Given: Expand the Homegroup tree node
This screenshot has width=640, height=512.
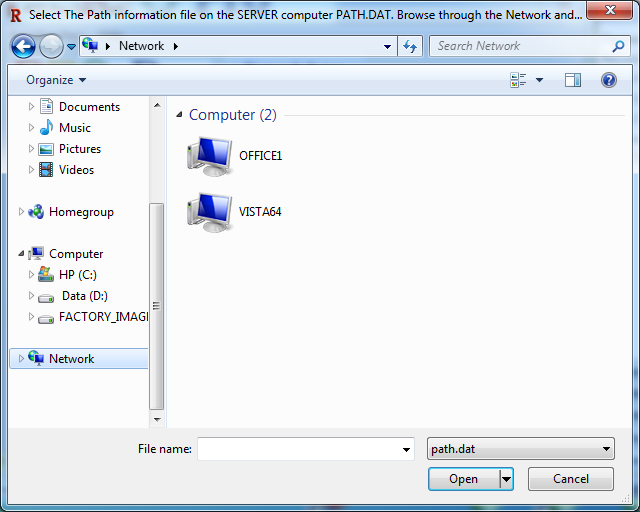Looking at the screenshot, I should [x=22, y=212].
